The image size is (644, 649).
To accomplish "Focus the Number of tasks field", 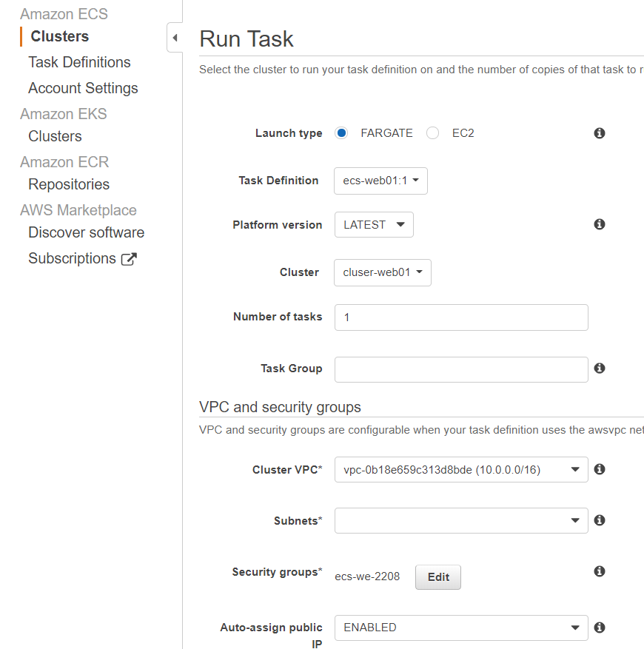I will click(461, 317).
